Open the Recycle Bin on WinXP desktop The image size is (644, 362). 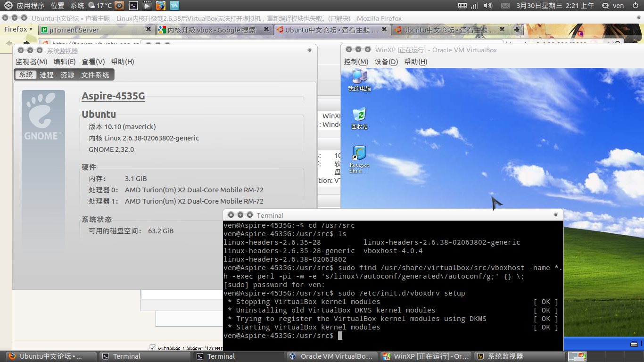(x=359, y=118)
